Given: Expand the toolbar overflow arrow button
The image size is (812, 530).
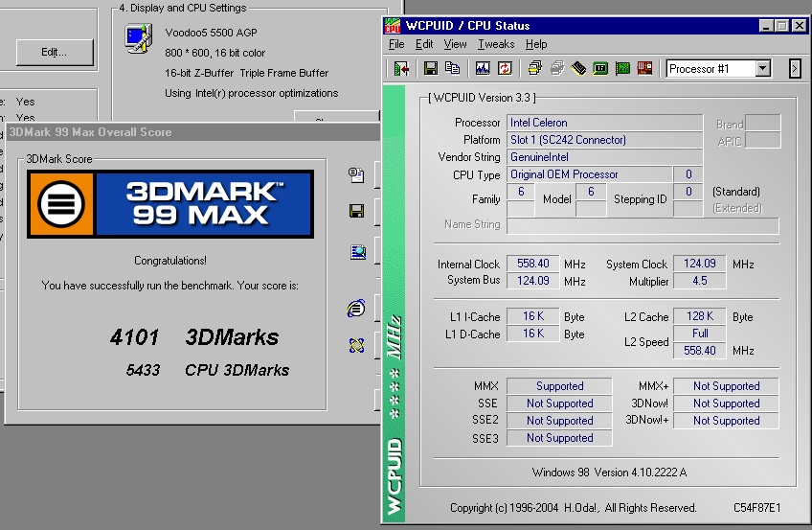Looking at the screenshot, I should click(794, 68).
